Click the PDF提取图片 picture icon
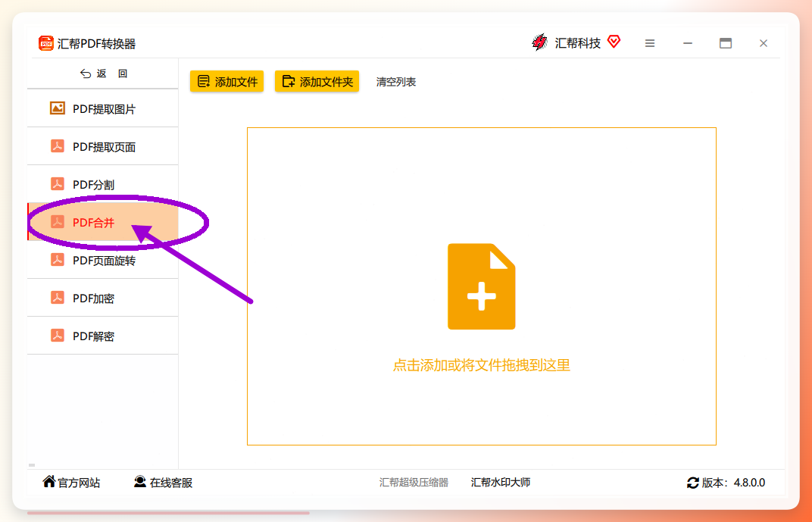The width and height of the screenshot is (812, 522). pyautogui.click(x=58, y=108)
